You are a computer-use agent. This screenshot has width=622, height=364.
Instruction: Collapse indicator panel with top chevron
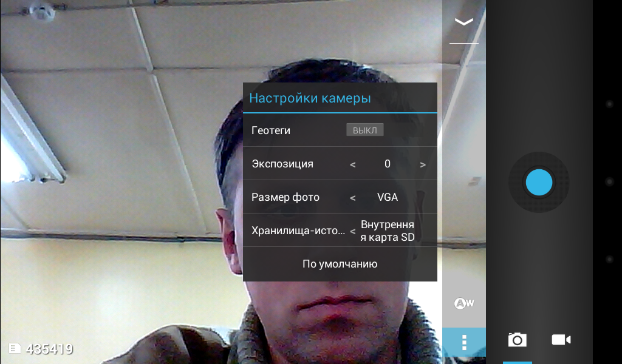pos(464,22)
